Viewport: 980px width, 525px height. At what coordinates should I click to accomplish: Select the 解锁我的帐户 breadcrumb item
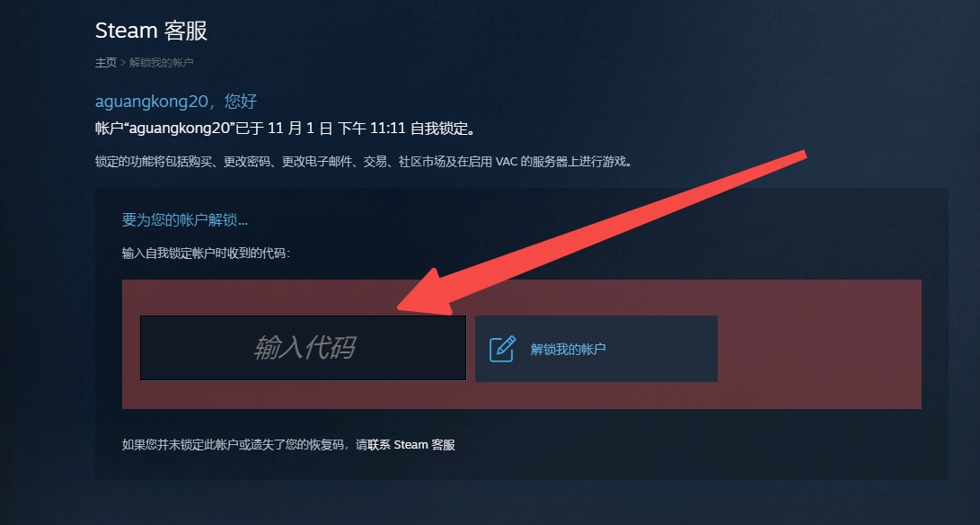tap(162, 63)
